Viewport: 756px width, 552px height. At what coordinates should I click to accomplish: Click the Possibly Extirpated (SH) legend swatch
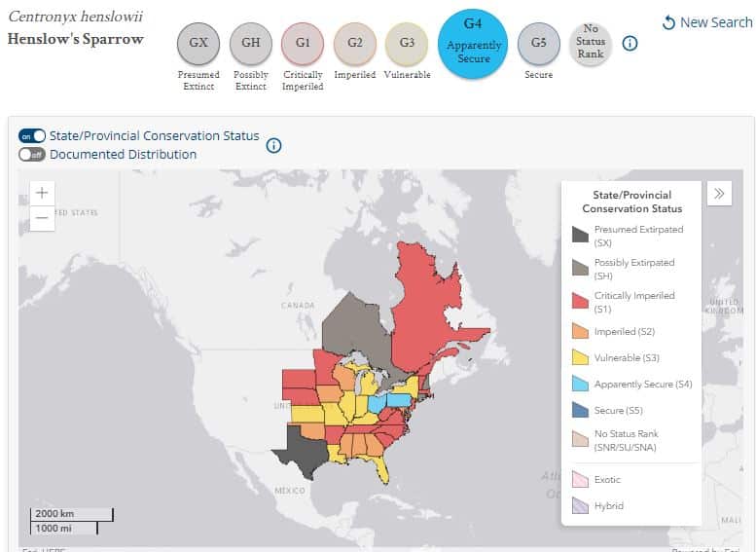[x=580, y=268]
